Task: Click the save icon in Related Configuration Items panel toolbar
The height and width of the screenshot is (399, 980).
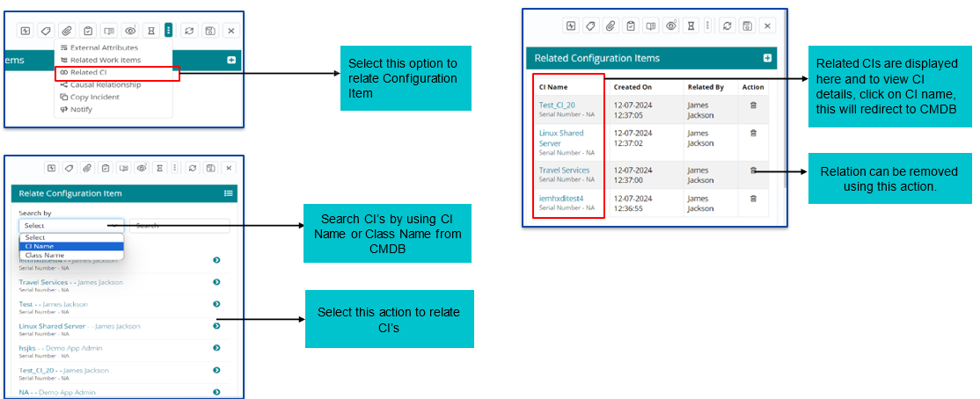Action: 746,25
